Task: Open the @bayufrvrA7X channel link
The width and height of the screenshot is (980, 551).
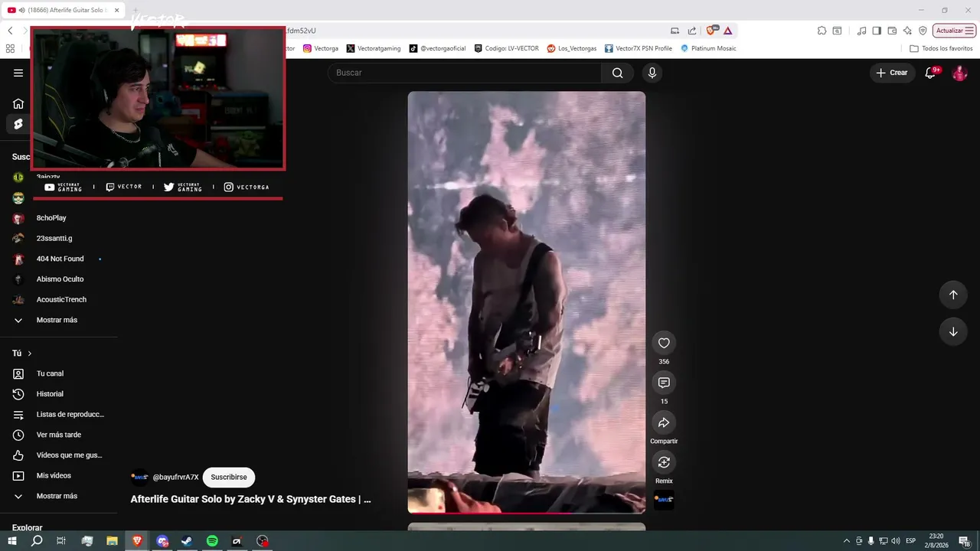Action: tap(175, 477)
